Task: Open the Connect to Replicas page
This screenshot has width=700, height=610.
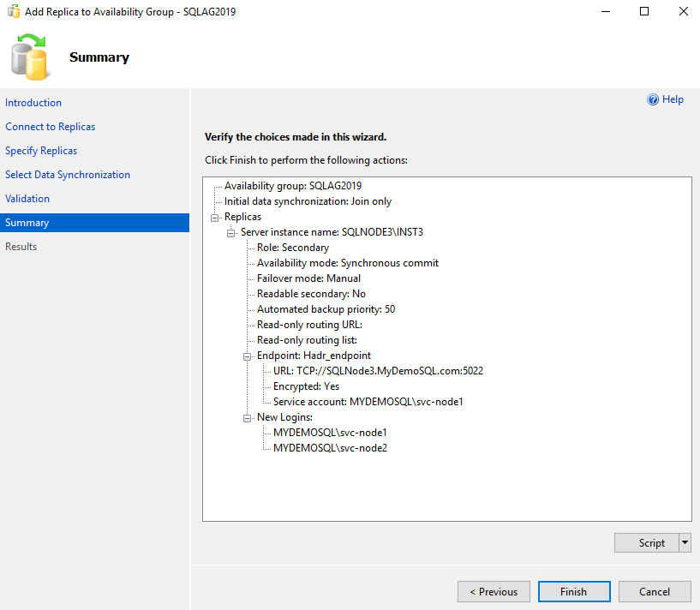Action: [x=50, y=127]
